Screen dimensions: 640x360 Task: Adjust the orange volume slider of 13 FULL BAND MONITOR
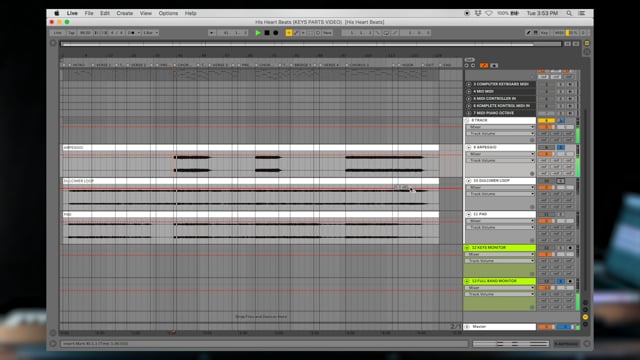pos(546,288)
